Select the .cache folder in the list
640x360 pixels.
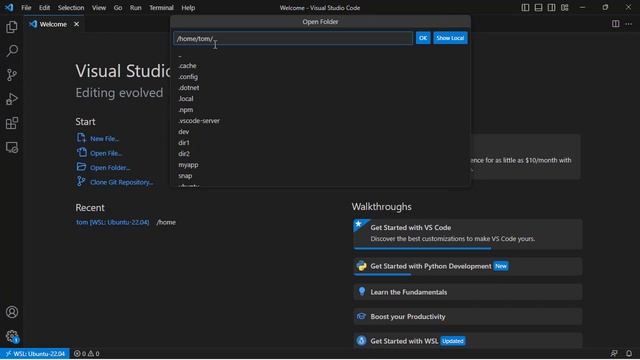[320, 66]
